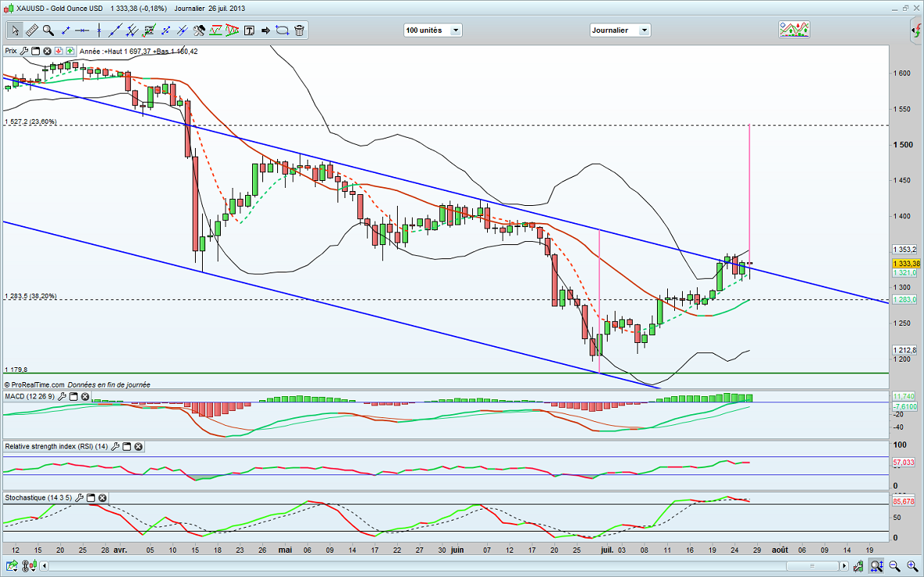Screen dimensions: 924x577
Task: Select the arrow cursor tool
Action: 15,31
